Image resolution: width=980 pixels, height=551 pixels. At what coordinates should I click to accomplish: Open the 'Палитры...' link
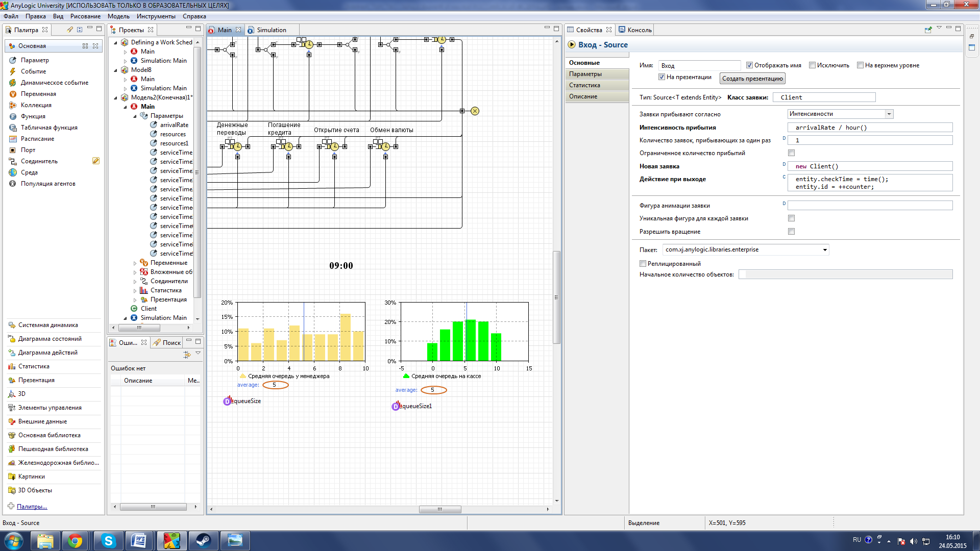pos(32,507)
